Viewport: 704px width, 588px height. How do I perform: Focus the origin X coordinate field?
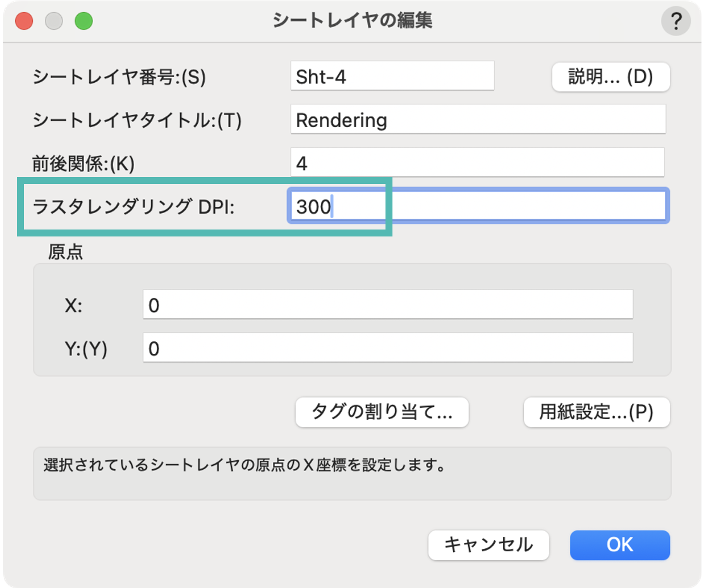[x=388, y=305]
